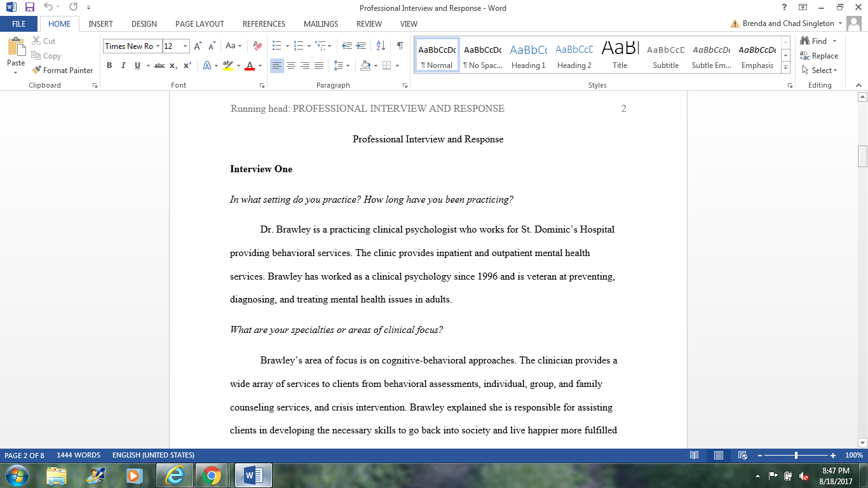Apply italic formatting
The width and height of the screenshot is (868, 488).
123,65
